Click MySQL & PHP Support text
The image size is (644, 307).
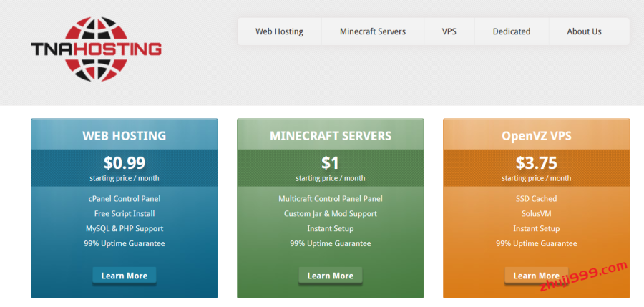(x=125, y=229)
